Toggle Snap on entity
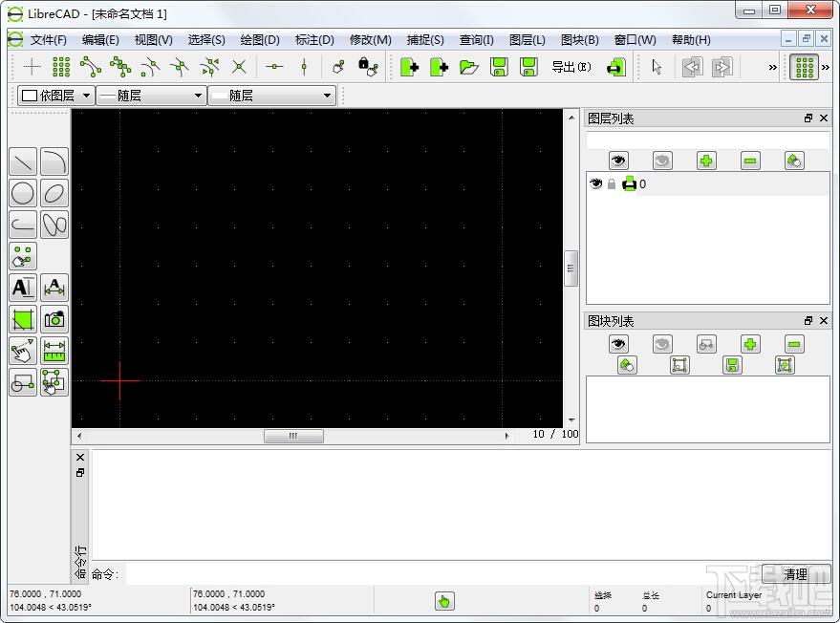840x623 pixels. pos(120,67)
